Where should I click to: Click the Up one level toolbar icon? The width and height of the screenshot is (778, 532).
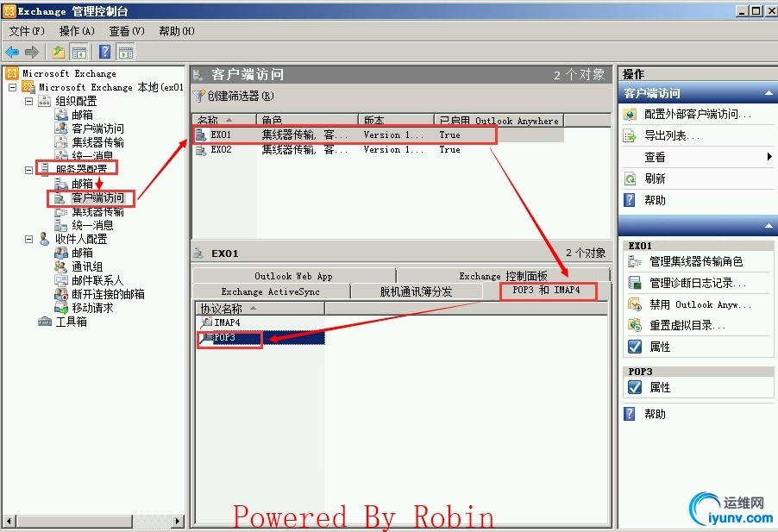click(59, 52)
